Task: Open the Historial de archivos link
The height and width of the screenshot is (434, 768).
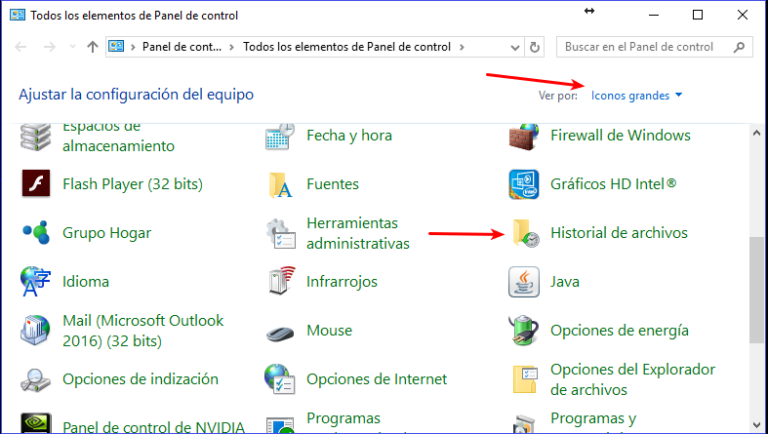Action: (619, 233)
